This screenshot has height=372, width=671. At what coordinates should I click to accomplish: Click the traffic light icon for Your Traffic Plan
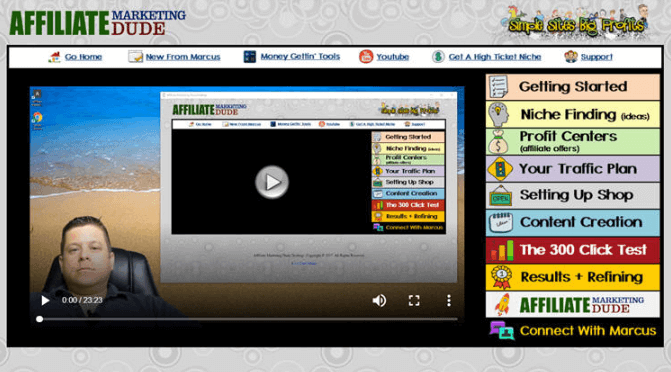[x=500, y=169]
